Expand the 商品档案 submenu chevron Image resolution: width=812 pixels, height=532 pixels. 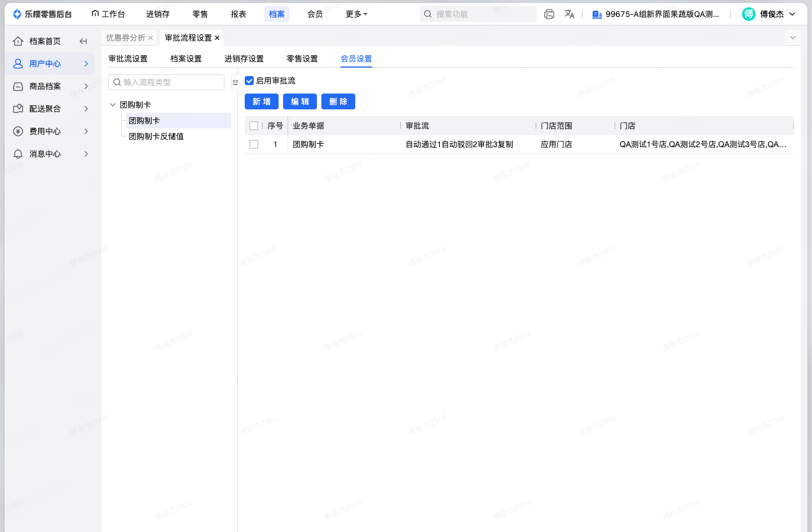pyautogui.click(x=86, y=86)
